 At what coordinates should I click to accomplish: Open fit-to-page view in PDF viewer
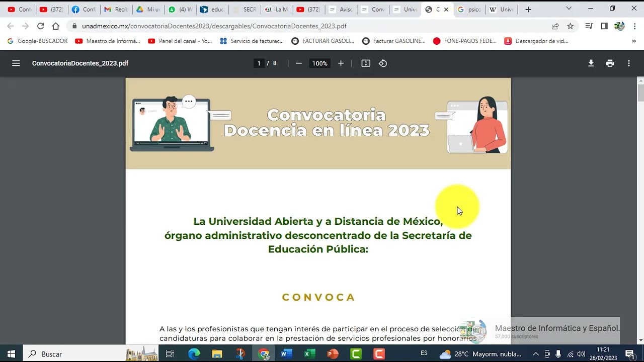(365, 63)
